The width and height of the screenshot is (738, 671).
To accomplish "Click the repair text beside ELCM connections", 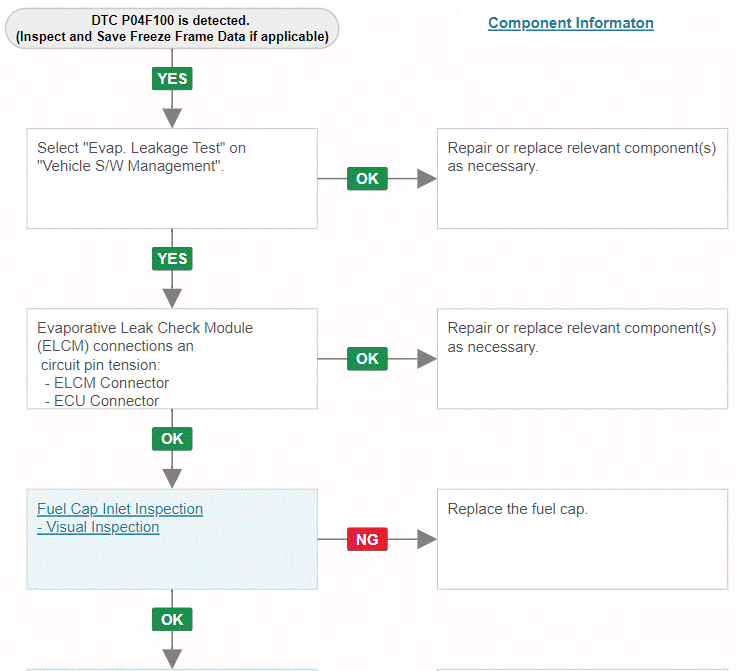I will point(582,337).
